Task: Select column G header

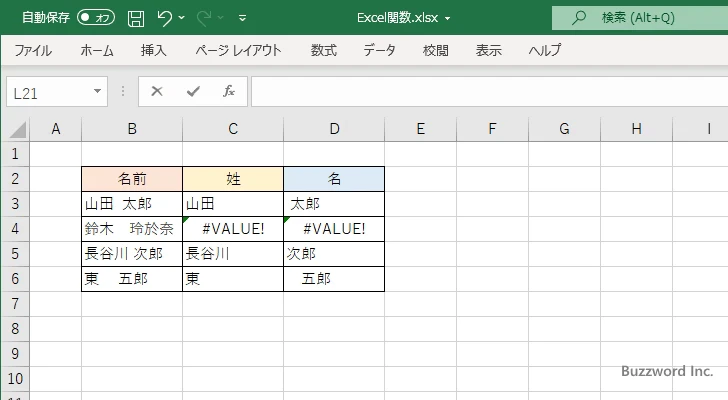Action: pos(565,129)
